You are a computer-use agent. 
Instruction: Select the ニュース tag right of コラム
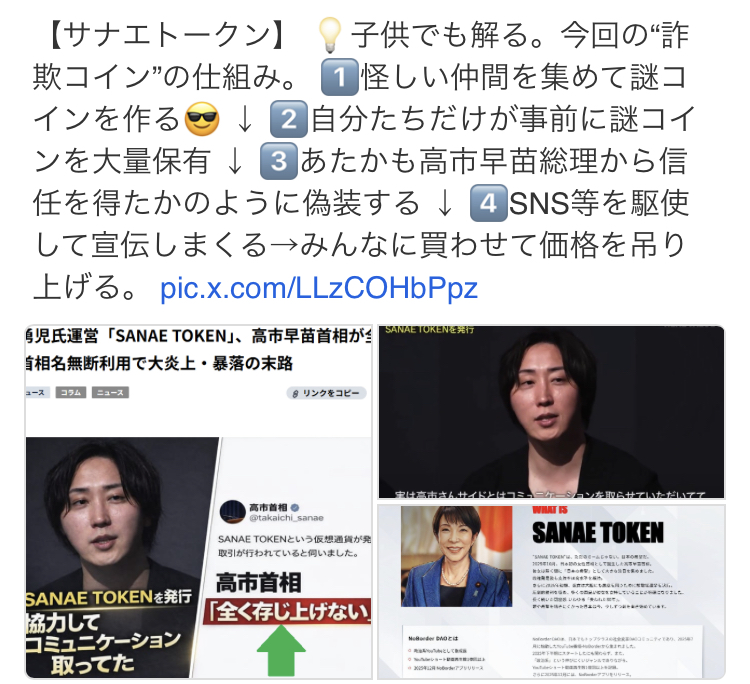110,393
